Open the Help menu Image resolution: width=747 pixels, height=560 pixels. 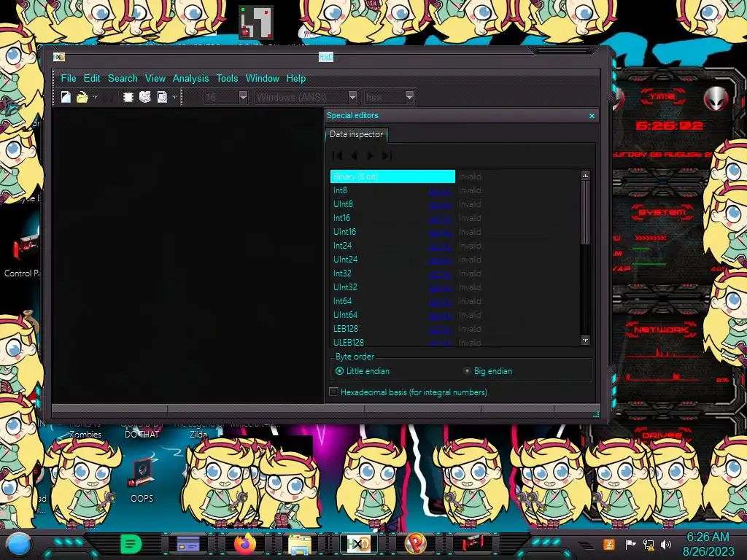[296, 78]
